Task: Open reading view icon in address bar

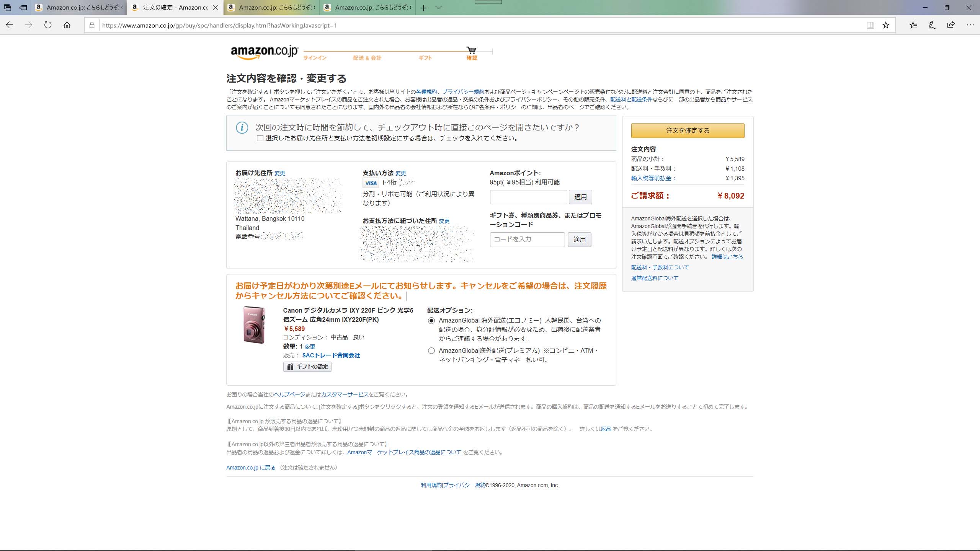Action: tap(870, 25)
